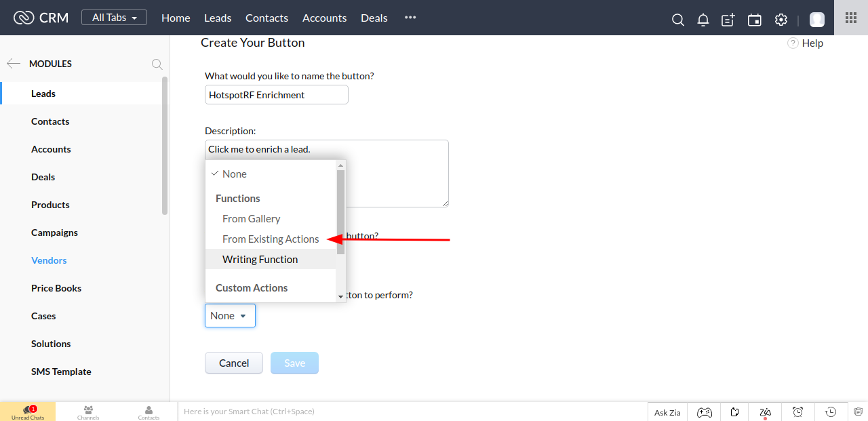Viewport: 868px width, 421px height.
Task: Click the Save button
Action: pyautogui.click(x=294, y=363)
